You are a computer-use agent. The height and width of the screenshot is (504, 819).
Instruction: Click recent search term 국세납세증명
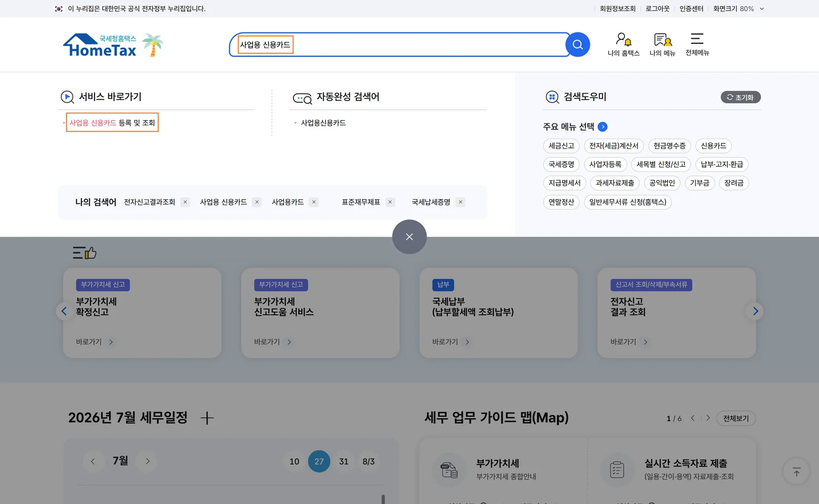click(431, 202)
